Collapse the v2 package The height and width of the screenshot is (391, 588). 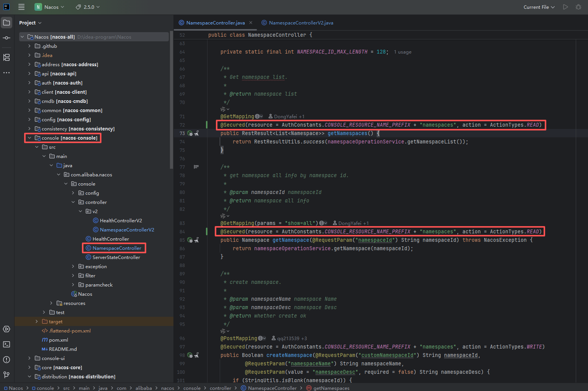coord(80,212)
